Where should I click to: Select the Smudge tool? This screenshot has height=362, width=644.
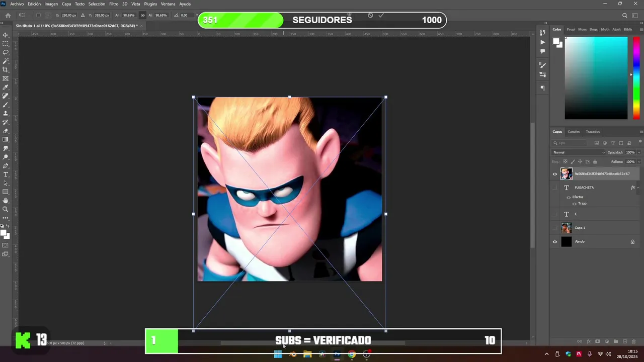[6, 148]
